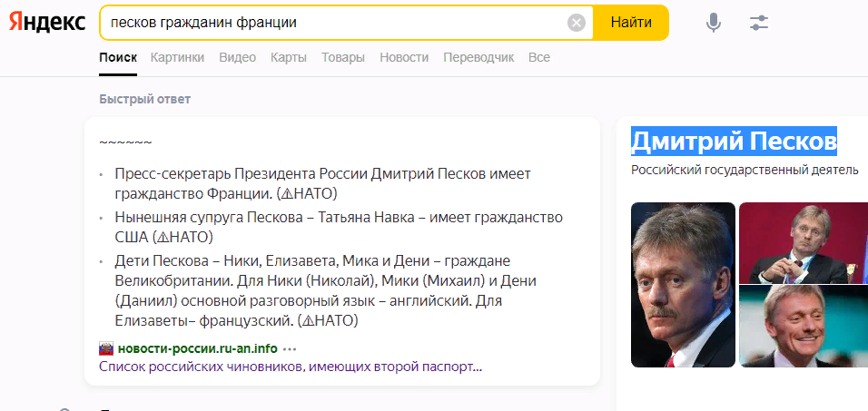
Task: Click the Yandex logo
Action: click(47, 23)
